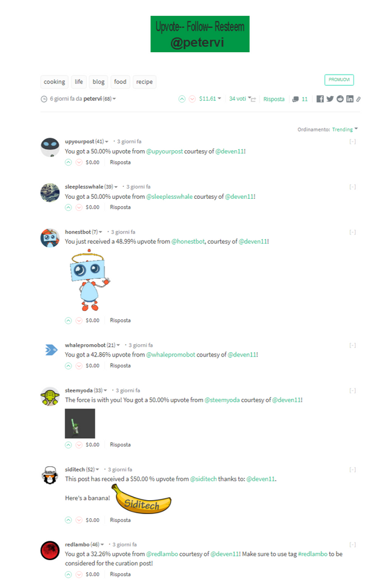Open the Trending sort order dropdown

pos(345,129)
